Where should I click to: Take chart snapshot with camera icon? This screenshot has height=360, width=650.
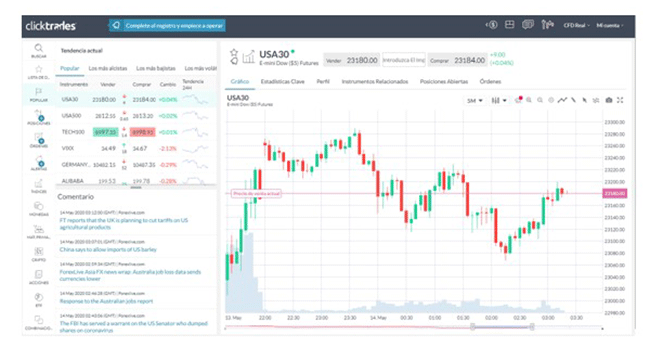click(609, 100)
